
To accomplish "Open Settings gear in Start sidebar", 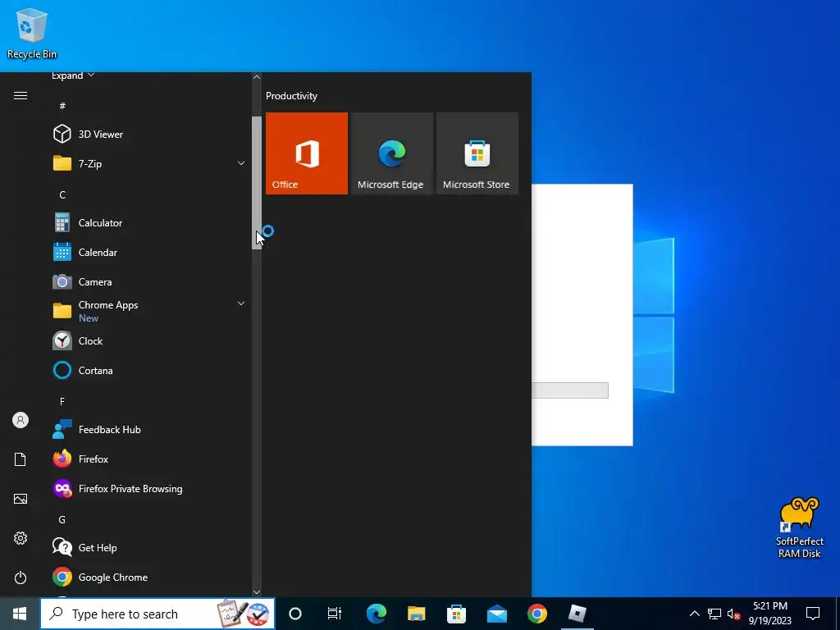I will tap(21, 538).
